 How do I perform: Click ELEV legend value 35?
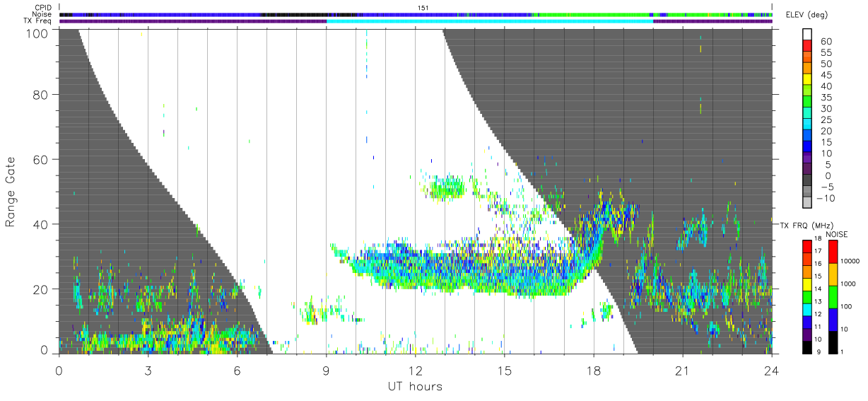click(826, 98)
